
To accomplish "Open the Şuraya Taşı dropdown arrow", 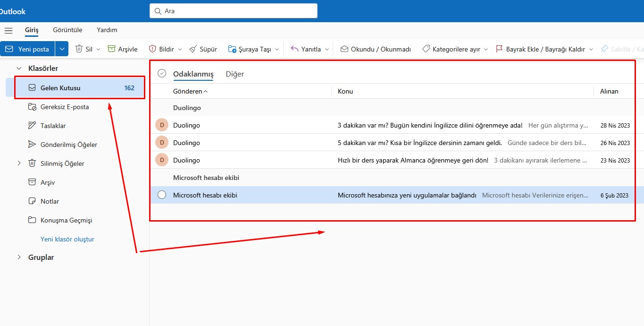I will (276, 49).
